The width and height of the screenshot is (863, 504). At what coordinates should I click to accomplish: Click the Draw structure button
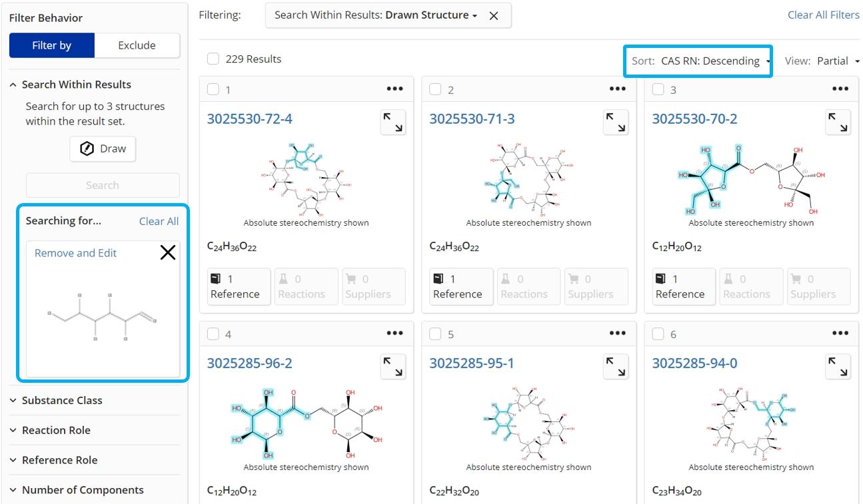(x=103, y=149)
